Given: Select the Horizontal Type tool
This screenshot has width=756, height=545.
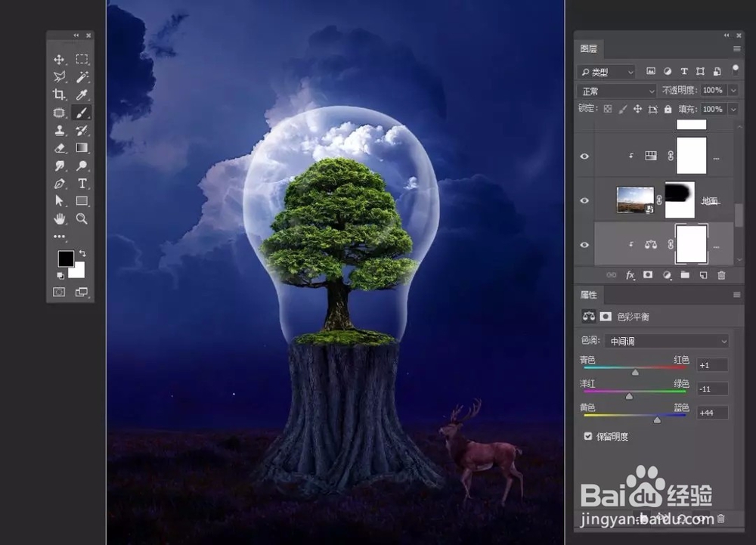Looking at the screenshot, I should click(82, 183).
